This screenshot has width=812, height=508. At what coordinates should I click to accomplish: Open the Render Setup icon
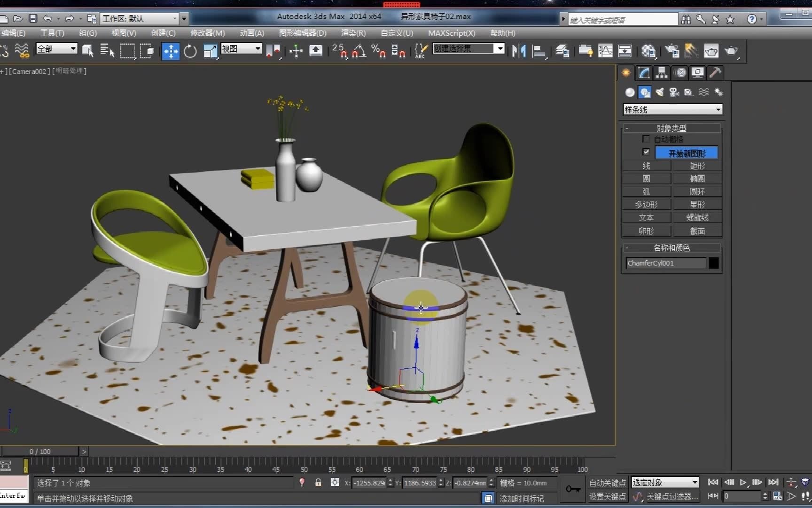pos(671,51)
